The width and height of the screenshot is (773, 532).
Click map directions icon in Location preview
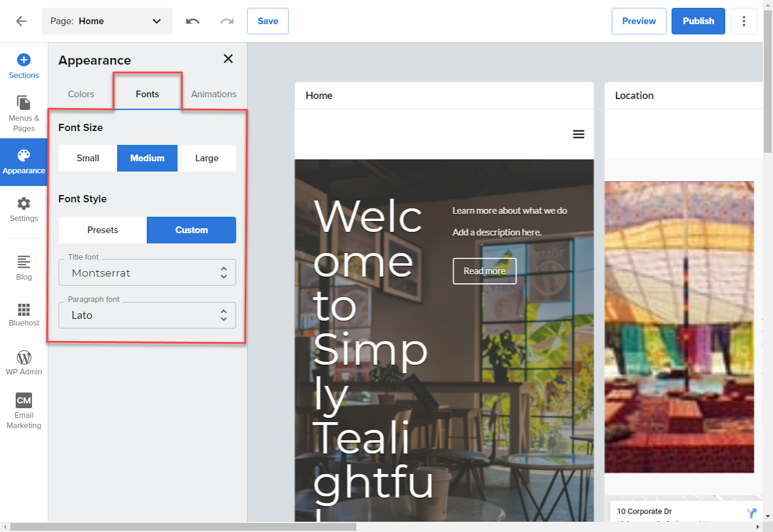[x=752, y=513]
